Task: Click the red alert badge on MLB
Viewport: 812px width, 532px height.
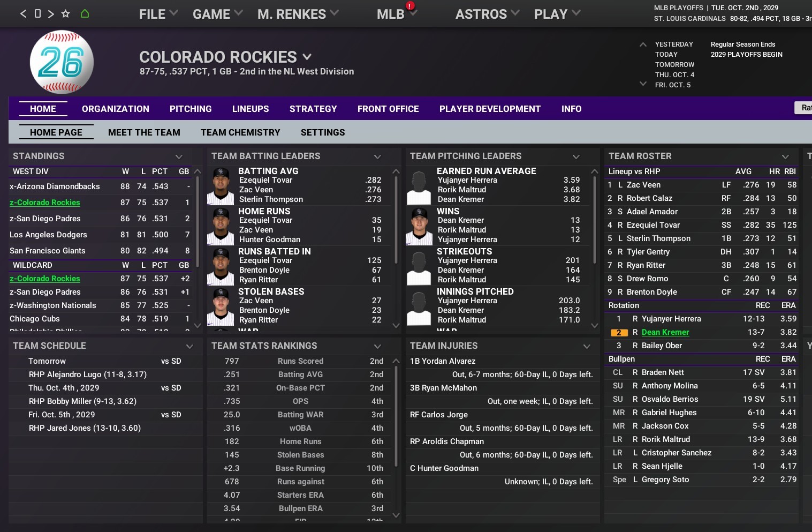Action: (x=410, y=6)
